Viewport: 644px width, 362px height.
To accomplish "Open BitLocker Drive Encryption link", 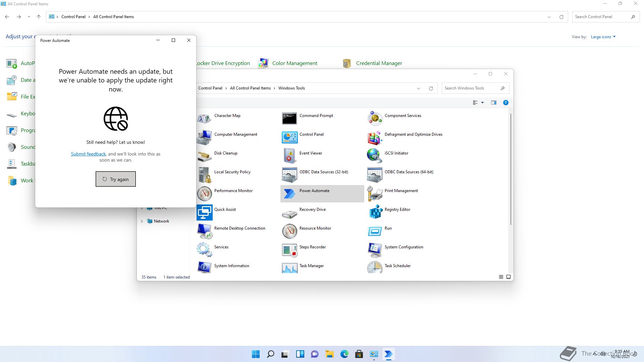I will tap(223, 63).
